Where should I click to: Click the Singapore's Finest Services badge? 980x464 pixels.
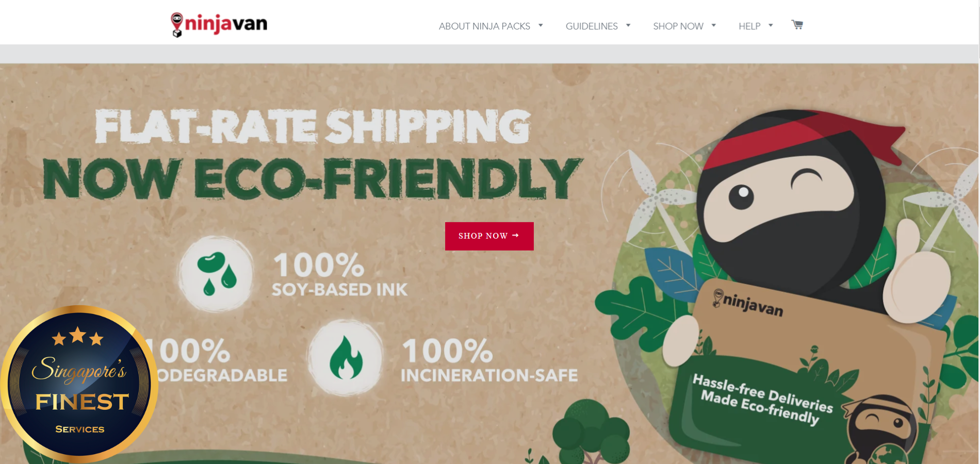[x=79, y=384]
